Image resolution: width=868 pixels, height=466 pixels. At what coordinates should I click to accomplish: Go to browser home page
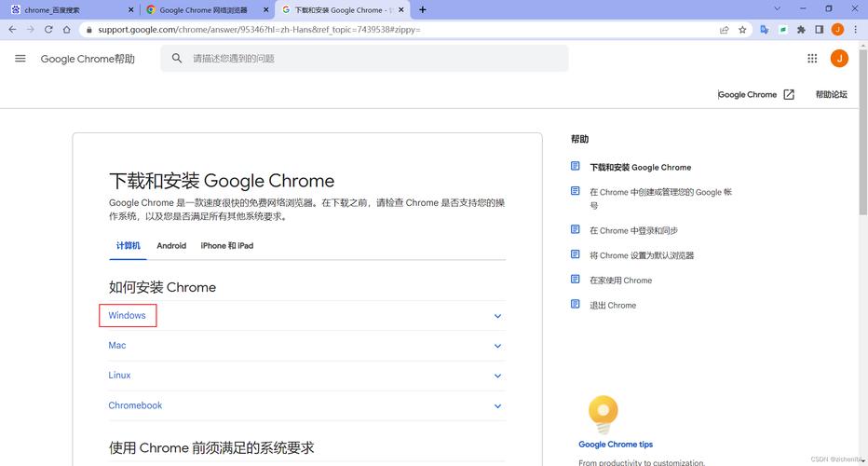(x=67, y=30)
